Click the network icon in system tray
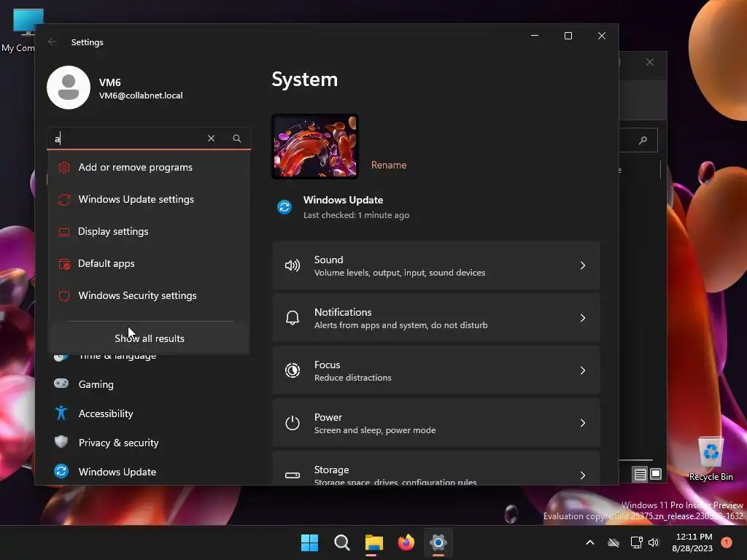This screenshot has width=747, height=560. coord(636,542)
